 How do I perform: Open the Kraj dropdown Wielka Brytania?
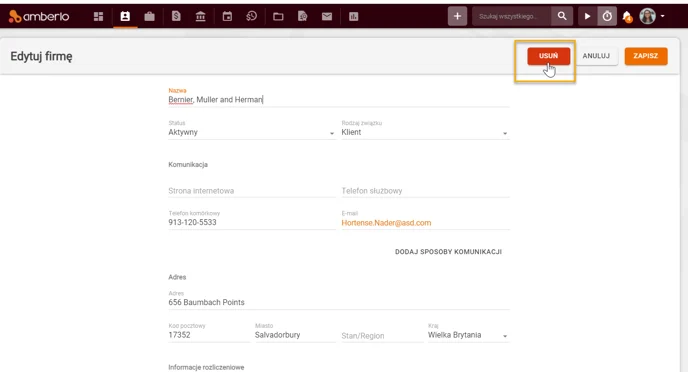pos(468,335)
